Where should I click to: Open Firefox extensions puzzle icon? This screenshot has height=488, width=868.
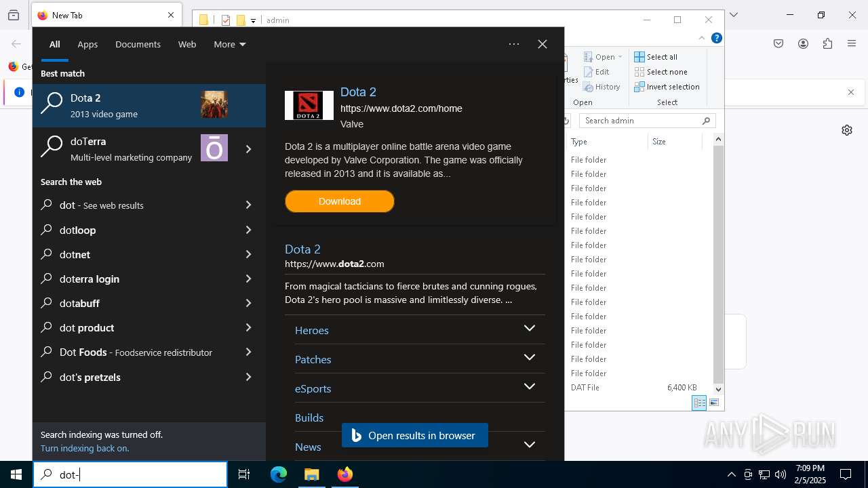tap(827, 44)
